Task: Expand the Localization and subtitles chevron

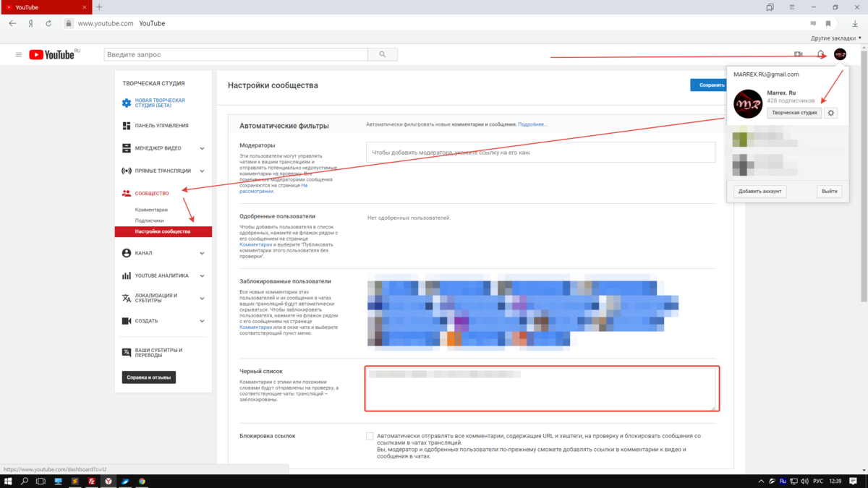Action: [202, 299]
